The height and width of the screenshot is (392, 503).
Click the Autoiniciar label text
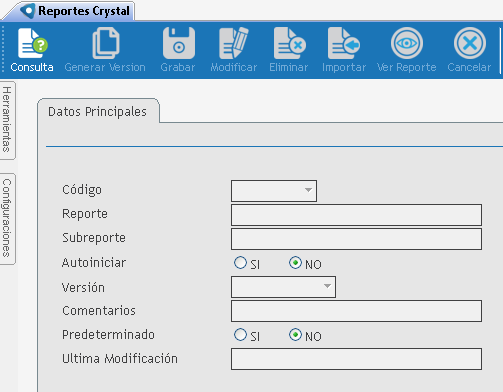point(94,263)
